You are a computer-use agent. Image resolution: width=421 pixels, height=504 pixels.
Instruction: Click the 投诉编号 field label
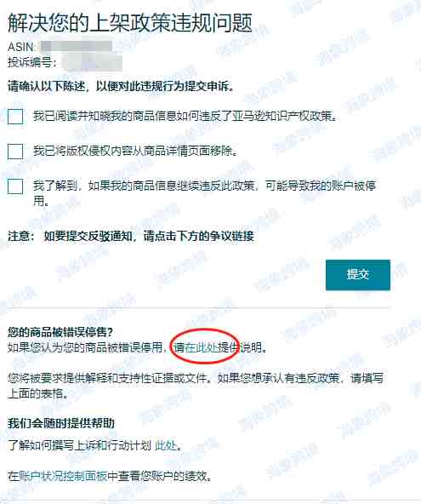31,62
